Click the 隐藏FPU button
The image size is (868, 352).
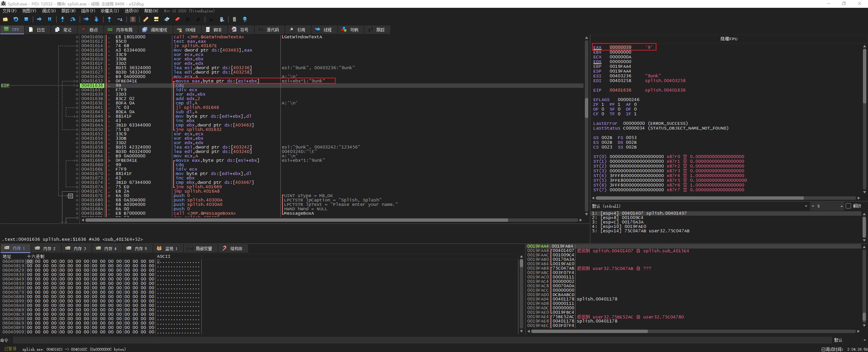click(729, 39)
